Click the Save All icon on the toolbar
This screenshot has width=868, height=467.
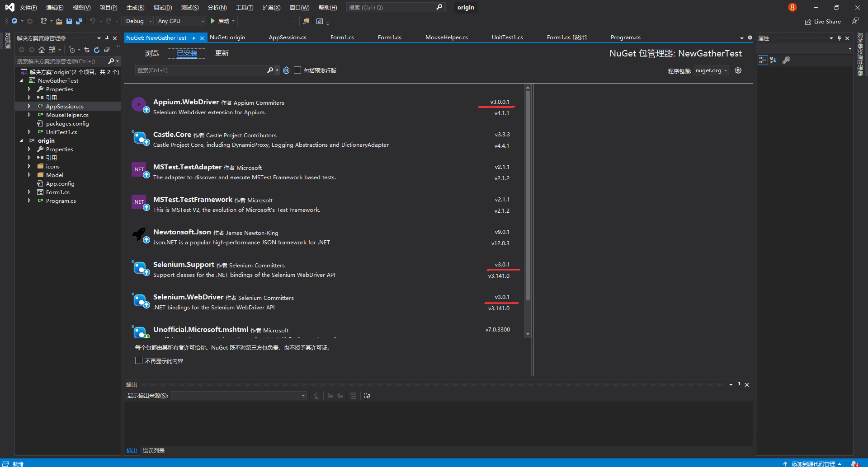[x=79, y=21]
